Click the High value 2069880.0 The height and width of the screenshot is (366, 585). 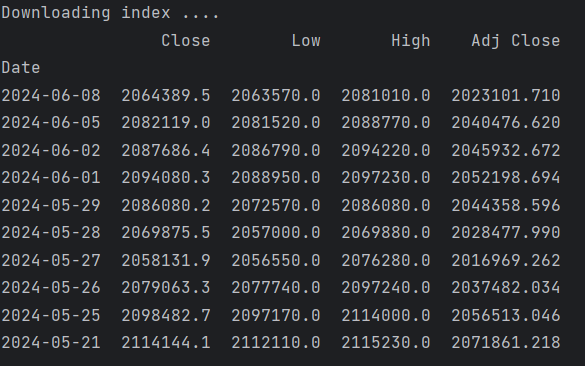pos(386,233)
